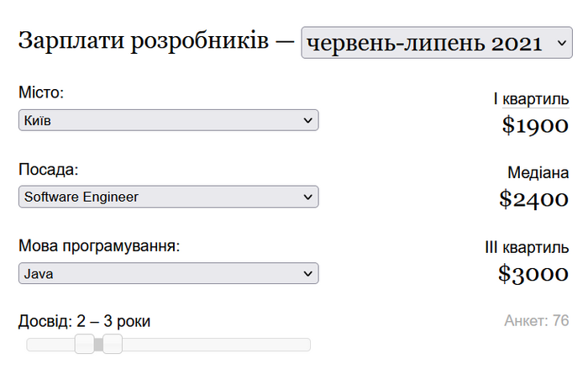The image size is (588, 374).
Task: Click the Досвід: 2 – 3 роки text
Action: coord(84,321)
